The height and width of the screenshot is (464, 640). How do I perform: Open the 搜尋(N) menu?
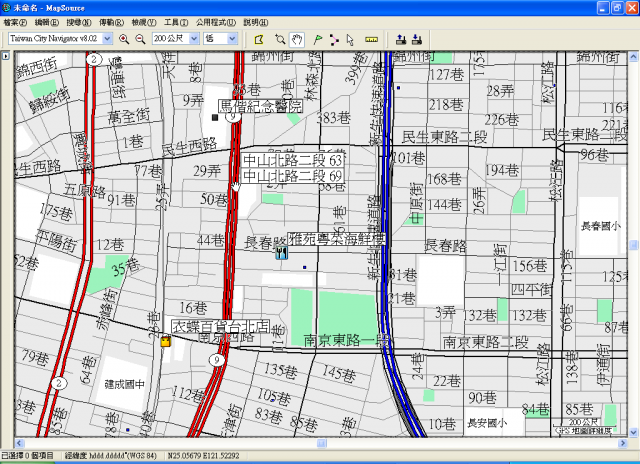79,22
